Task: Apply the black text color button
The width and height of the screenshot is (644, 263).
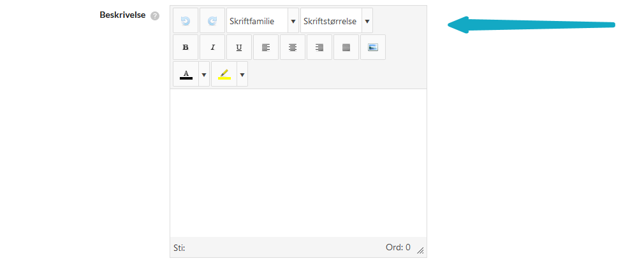Action: tap(186, 75)
